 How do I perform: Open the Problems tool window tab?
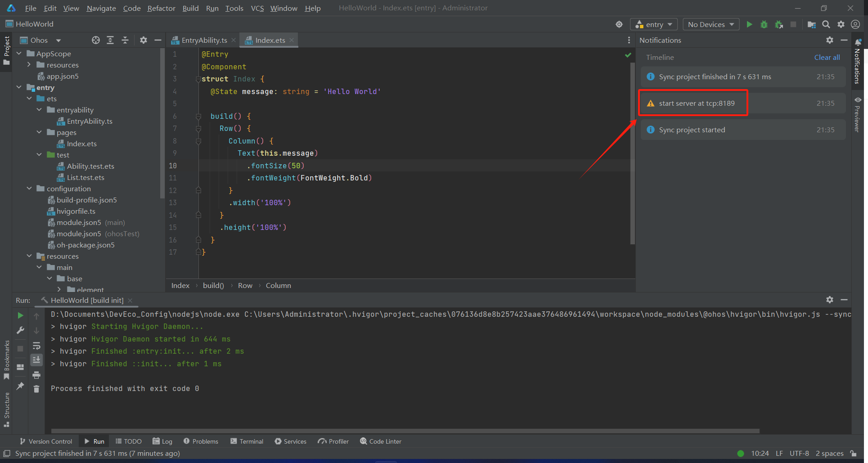pos(201,441)
